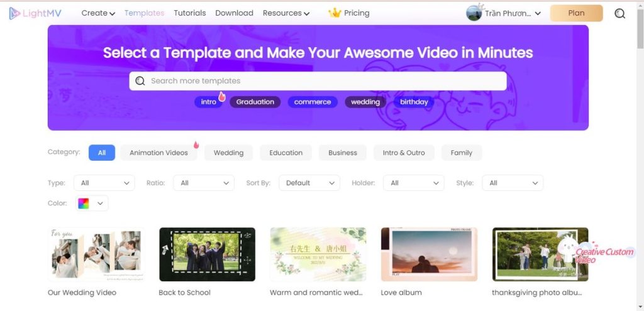This screenshot has height=311, width=644.
Task: Click the magnifier icon in template search box
Action: 140,81
